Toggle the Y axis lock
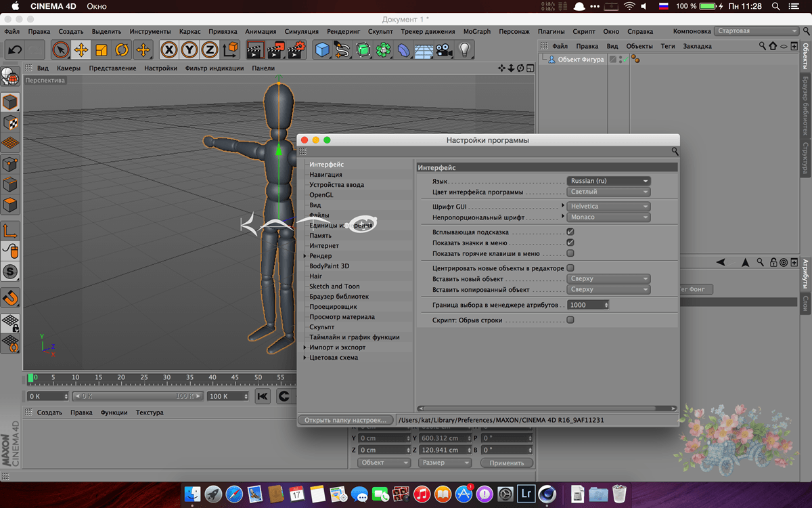The height and width of the screenshot is (508, 812). 189,50
